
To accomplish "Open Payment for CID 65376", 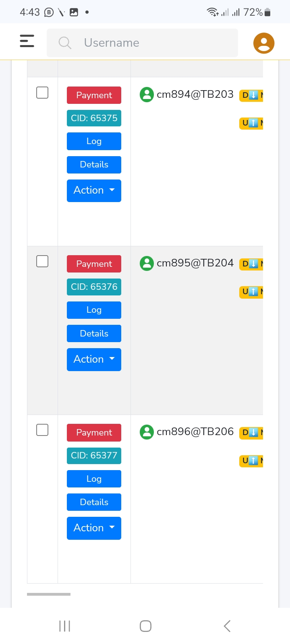I will coord(94,264).
